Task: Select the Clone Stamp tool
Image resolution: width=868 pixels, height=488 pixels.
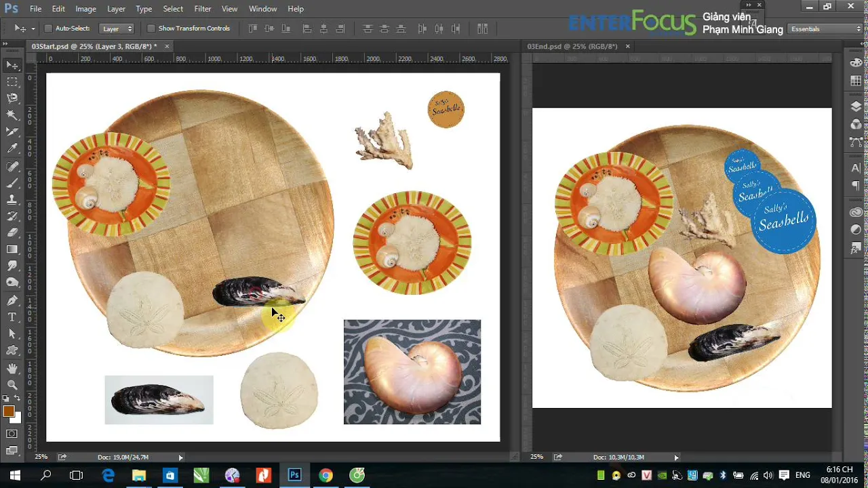Action: (x=12, y=200)
